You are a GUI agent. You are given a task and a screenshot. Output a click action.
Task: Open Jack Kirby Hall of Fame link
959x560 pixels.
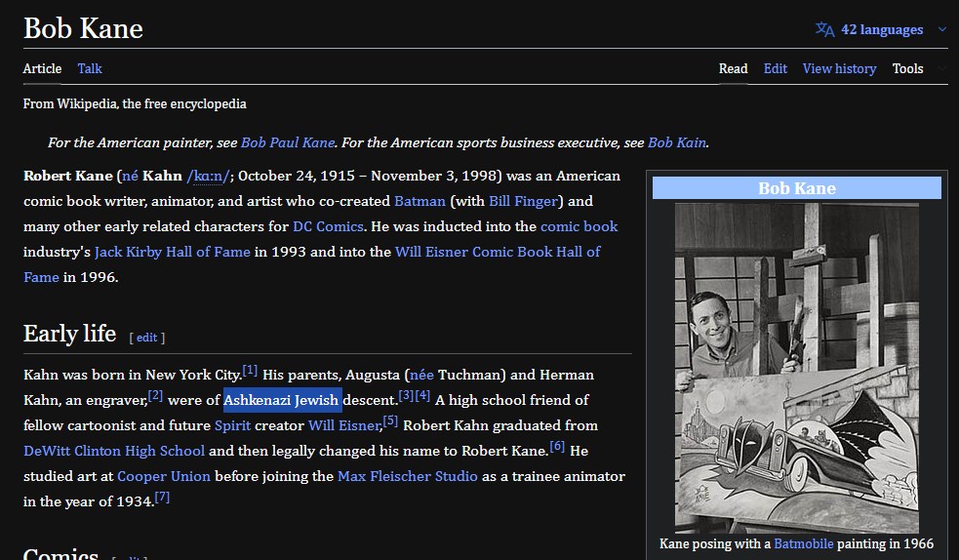click(x=173, y=252)
